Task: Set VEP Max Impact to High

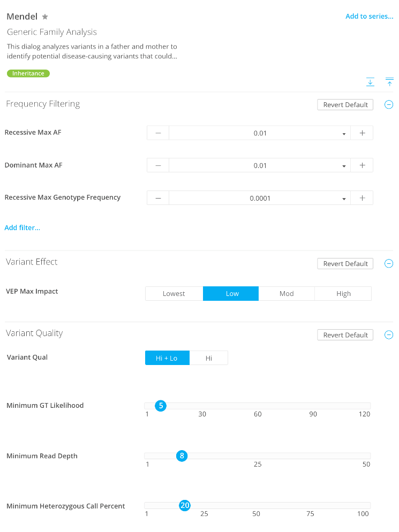Action: (x=343, y=294)
